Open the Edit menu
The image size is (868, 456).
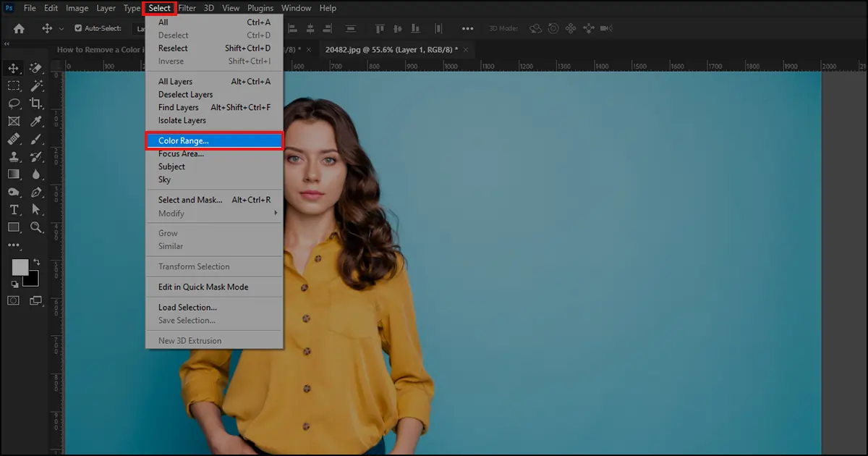[51, 8]
